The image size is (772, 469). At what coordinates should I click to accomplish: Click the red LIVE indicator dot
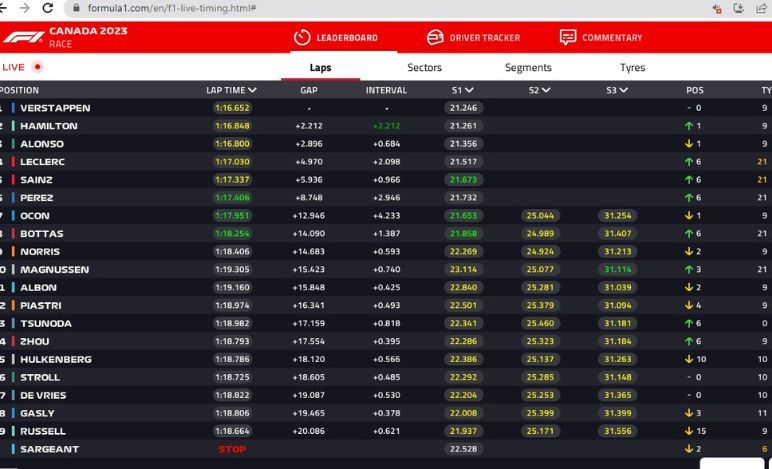(x=38, y=67)
